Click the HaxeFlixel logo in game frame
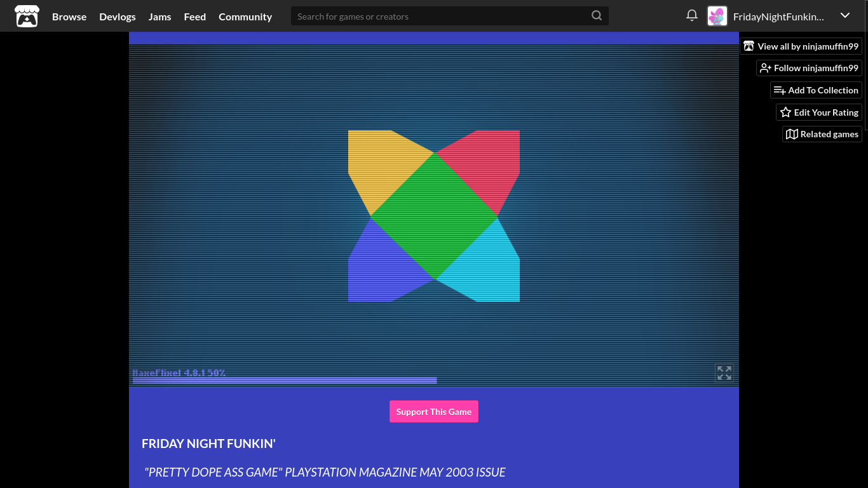868x488 pixels. click(x=434, y=216)
